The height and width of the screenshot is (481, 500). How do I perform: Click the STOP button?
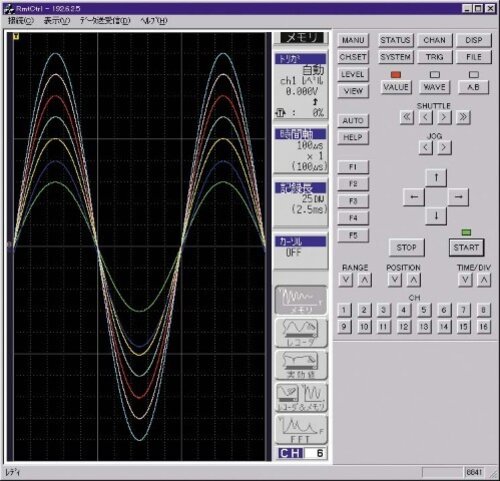(x=406, y=248)
